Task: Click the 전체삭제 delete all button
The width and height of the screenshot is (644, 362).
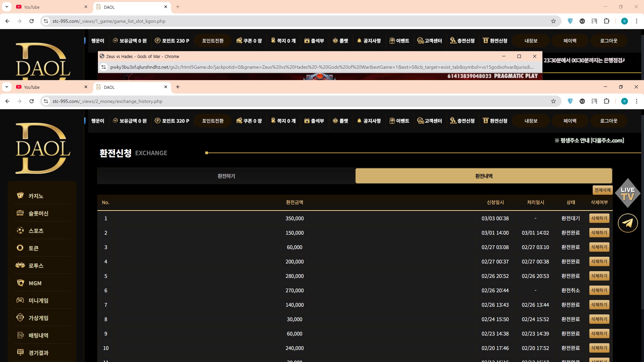Action: click(602, 190)
